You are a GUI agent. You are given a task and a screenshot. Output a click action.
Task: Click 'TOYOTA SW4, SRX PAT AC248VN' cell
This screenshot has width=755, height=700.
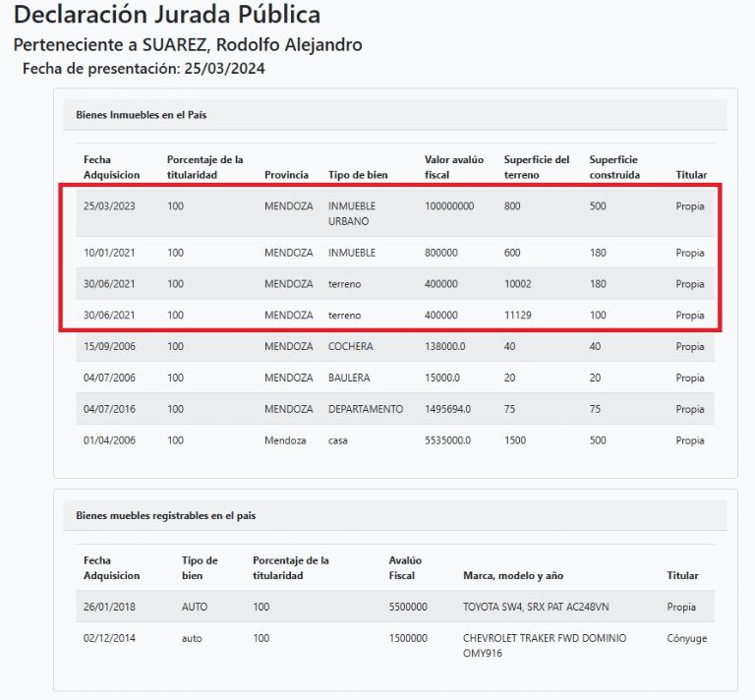coord(536,607)
